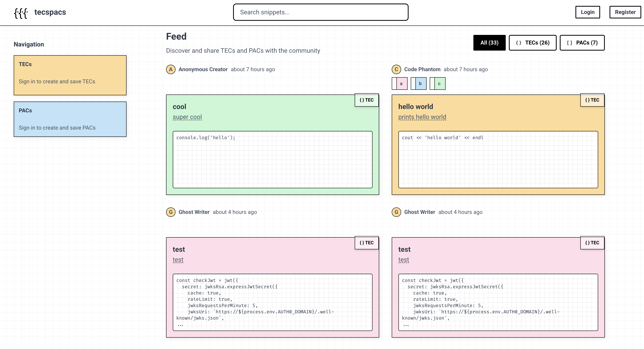This screenshot has width=644, height=349.
Task: Click Code Phantom's avatar icon
Action: (x=396, y=69)
